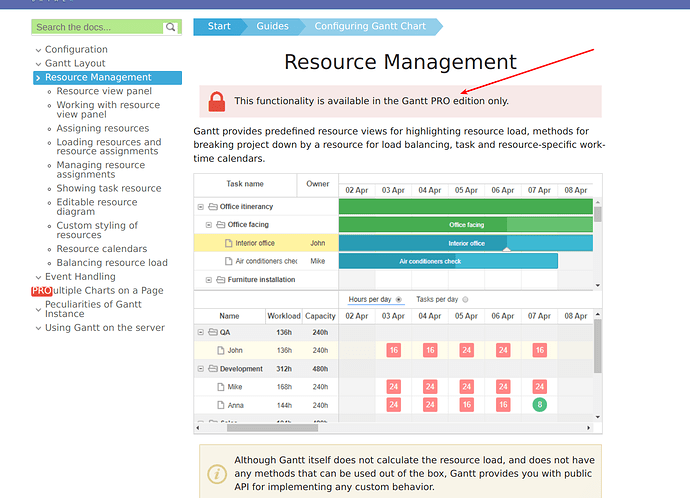
Task: Click Configuring Gantt Chart breadcrumb
Action: coord(370,26)
